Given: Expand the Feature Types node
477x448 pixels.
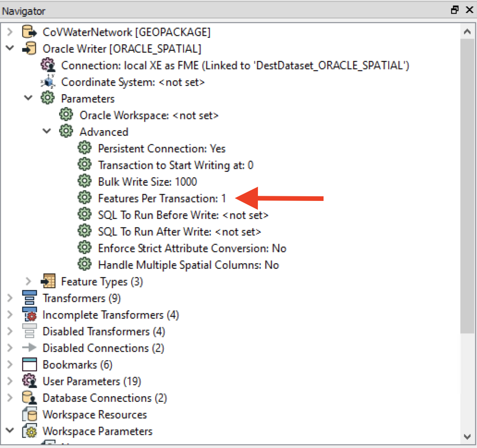Looking at the screenshot, I should point(28,281).
